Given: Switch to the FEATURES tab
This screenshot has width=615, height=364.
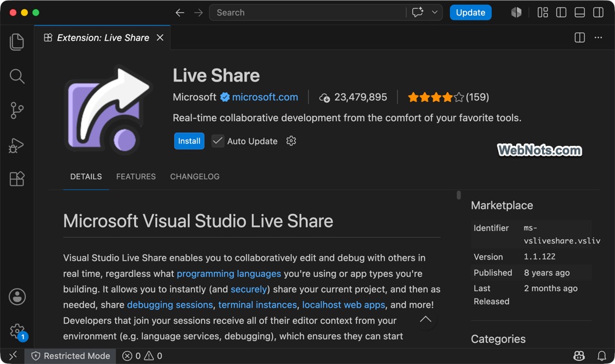Looking at the screenshot, I should (x=136, y=177).
